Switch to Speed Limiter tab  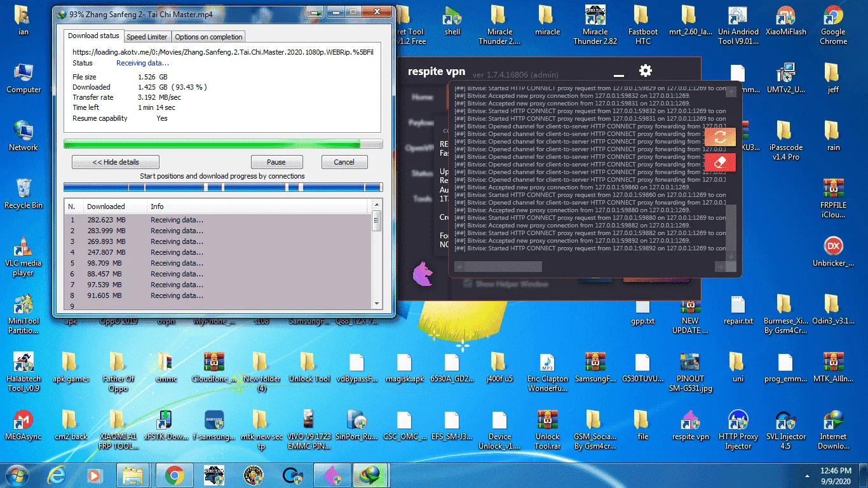(147, 37)
